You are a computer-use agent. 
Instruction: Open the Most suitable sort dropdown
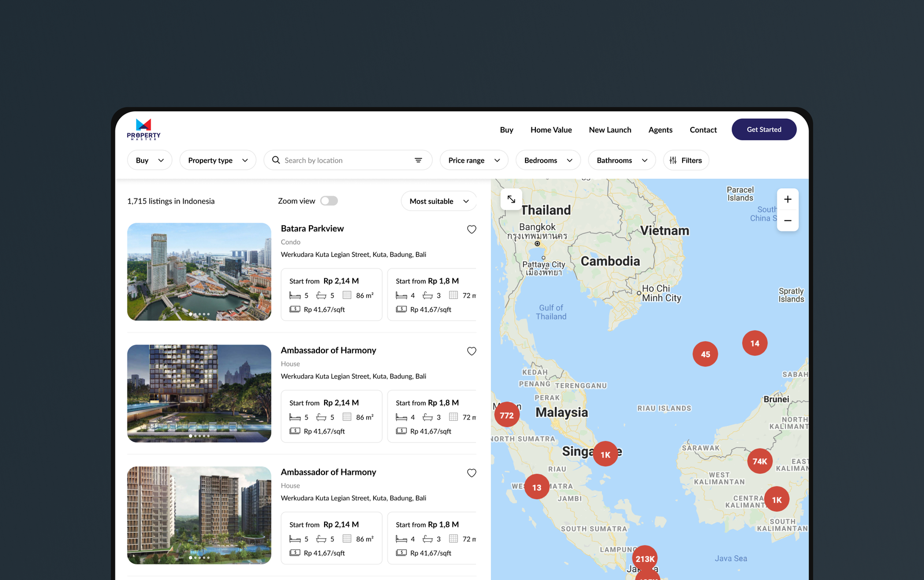pos(439,201)
